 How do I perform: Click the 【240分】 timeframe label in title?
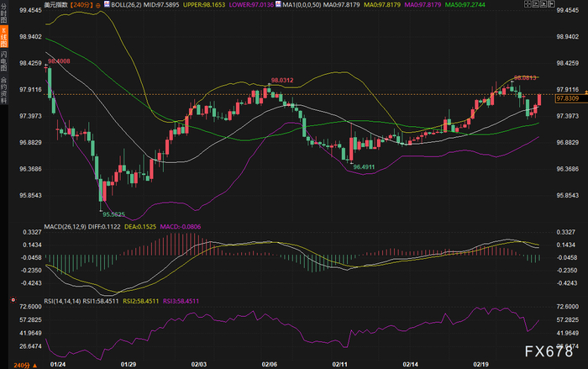(x=81, y=5)
